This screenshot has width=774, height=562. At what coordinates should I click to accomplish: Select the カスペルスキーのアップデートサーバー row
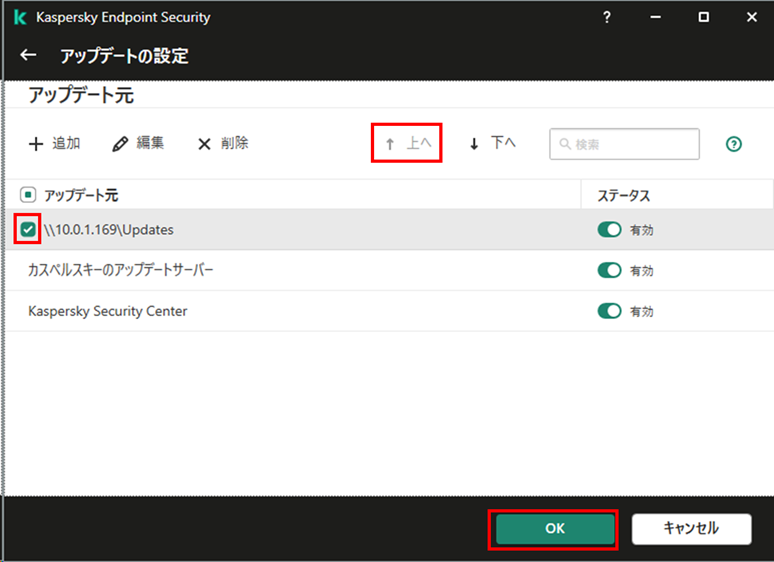[x=389, y=270]
